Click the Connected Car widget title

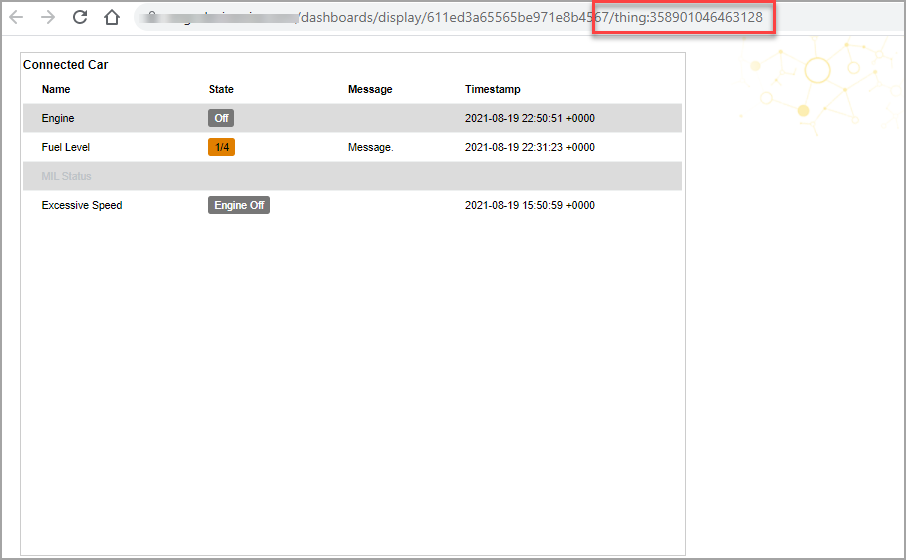[65, 65]
